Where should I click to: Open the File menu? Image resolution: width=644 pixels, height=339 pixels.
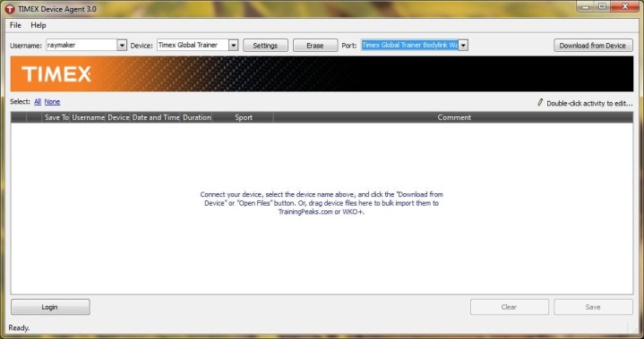click(15, 25)
